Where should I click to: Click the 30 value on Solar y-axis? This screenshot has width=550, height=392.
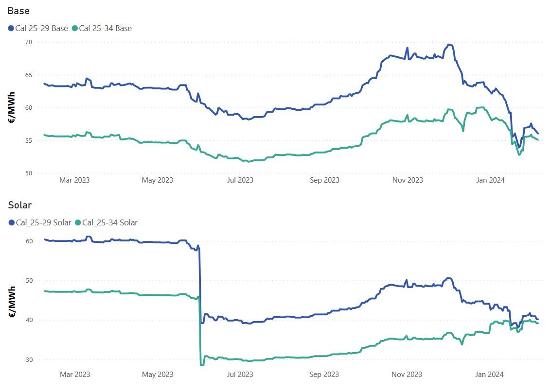[x=29, y=360]
